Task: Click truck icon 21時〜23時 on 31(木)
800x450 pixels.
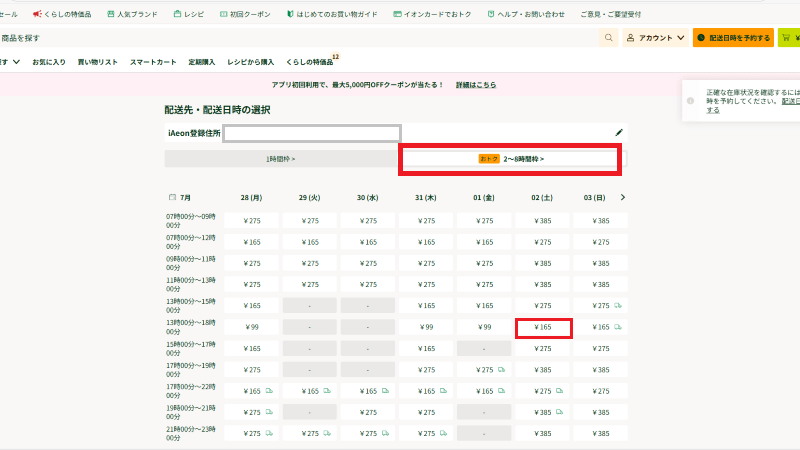Action: [443, 433]
